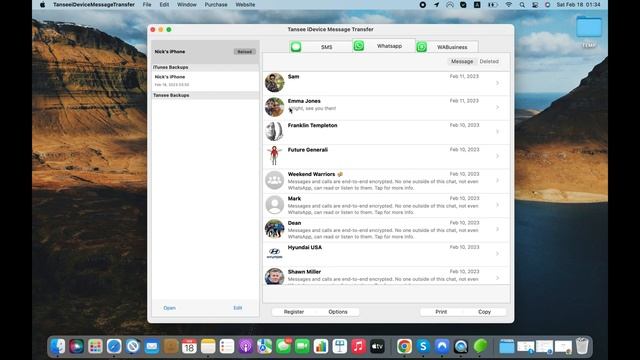Click the iTunes Backups section header

coord(205,67)
